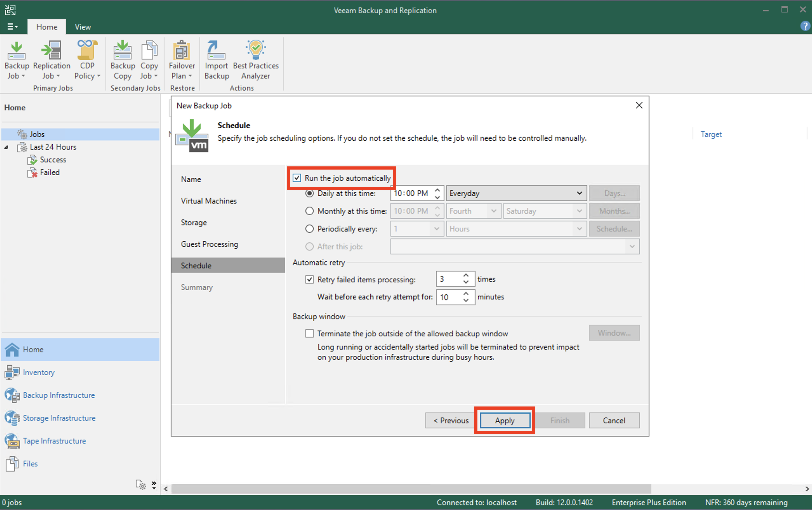Click the Build: 12.0.0.1402 status text
The height and width of the screenshot is (510, 812).
[x=564, y=503]
